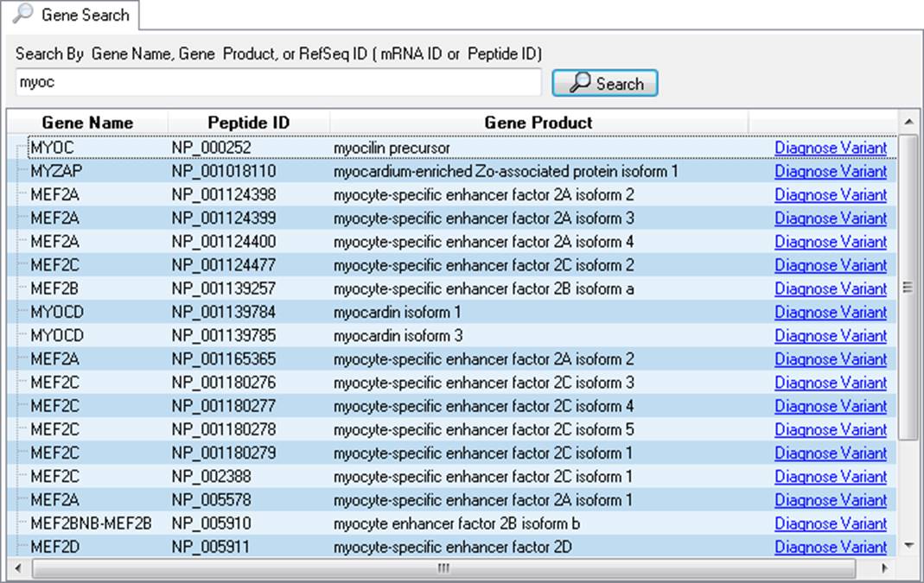This screenshot has width=924, height=583.
Task: Open Diagnose Variant for NP_002388
Action: coord(831,477)
